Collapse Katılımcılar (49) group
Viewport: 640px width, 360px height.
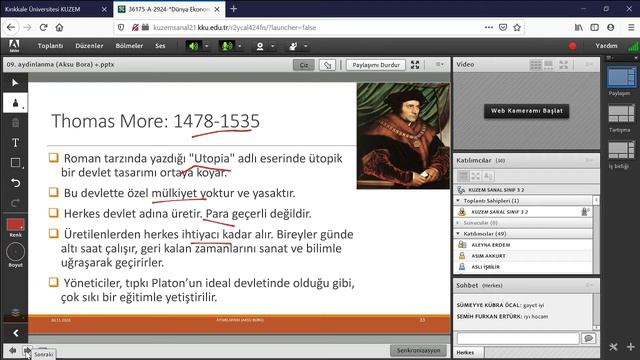pos(458,234)
